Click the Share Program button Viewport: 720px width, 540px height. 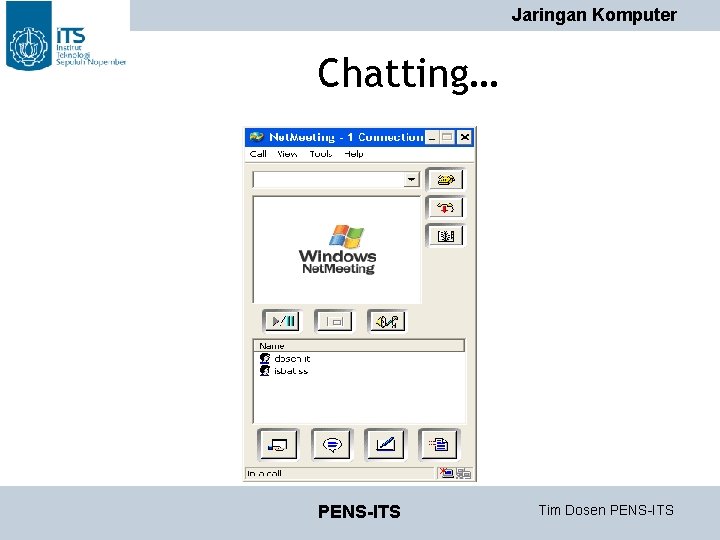(x=278, y=444)
